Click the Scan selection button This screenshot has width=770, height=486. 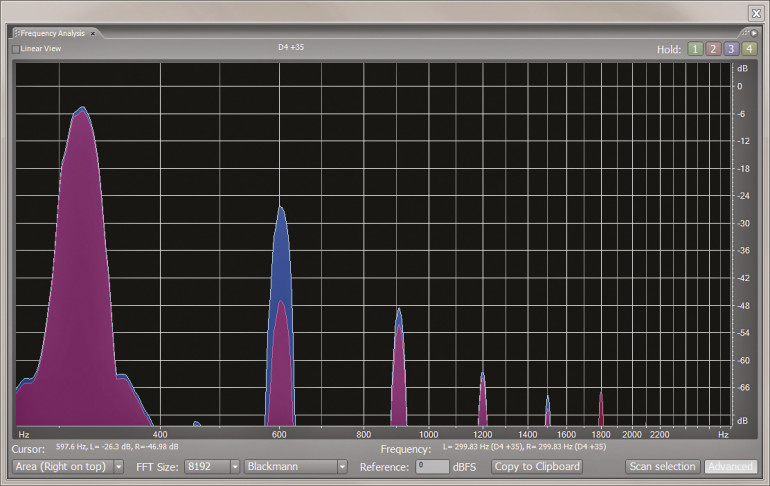tap(661, 467)
